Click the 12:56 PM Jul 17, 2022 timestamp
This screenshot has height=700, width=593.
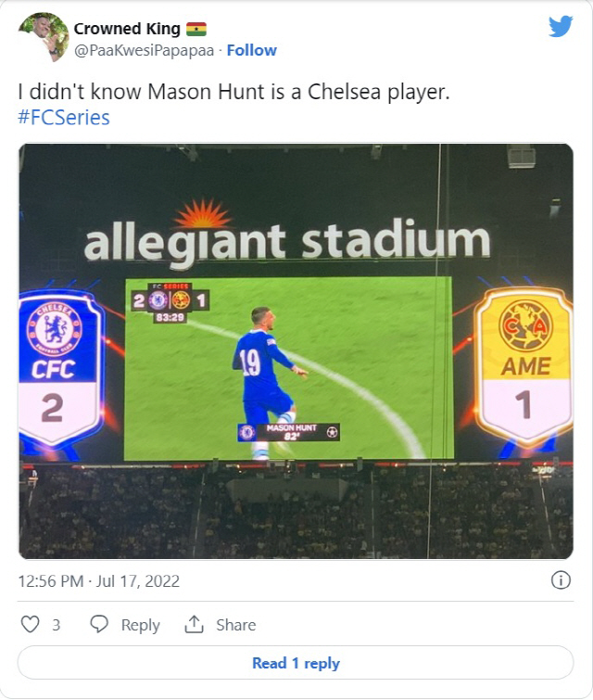(99, 581)
